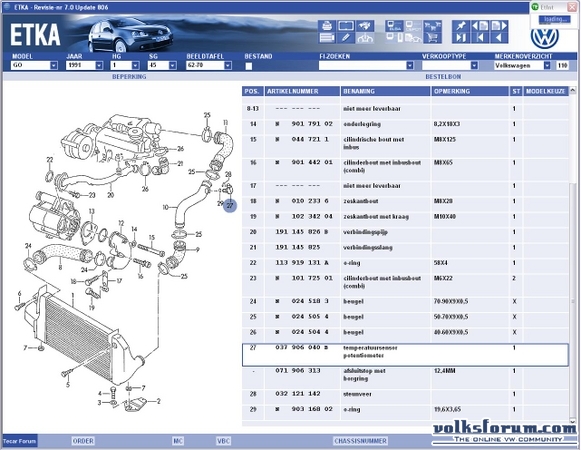
Task: Click the computer-to-phone transfer icon
Action: (394, 38)
